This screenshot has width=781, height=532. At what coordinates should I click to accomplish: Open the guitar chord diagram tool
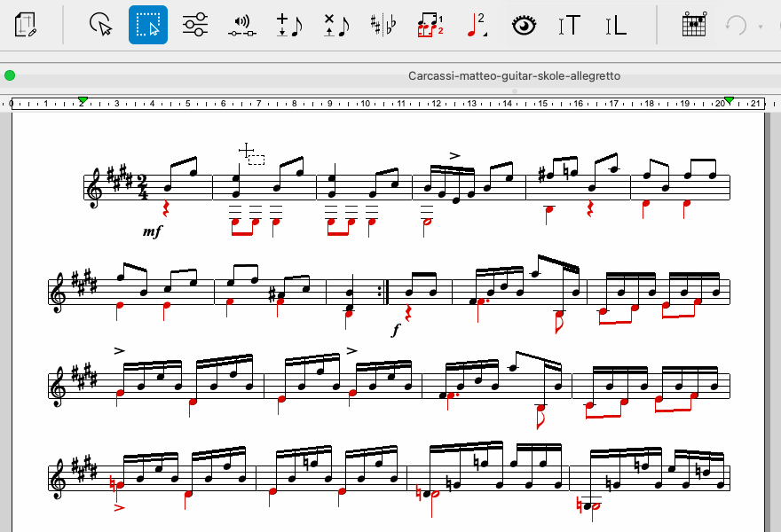click(x=693, y=25)
